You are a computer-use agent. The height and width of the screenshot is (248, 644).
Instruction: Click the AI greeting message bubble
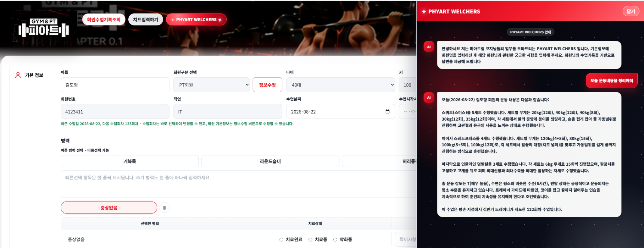coord(529,55)
